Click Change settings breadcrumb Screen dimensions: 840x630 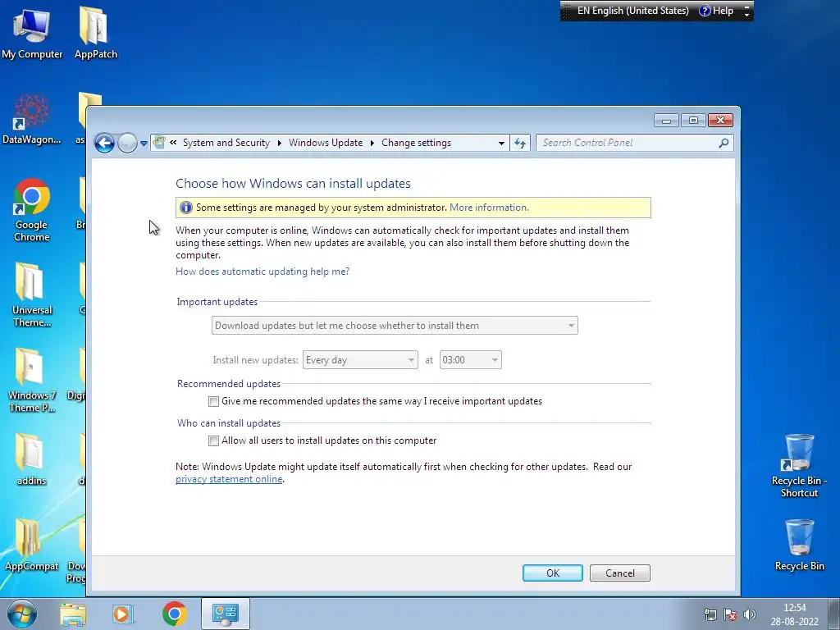click(416, 143)
